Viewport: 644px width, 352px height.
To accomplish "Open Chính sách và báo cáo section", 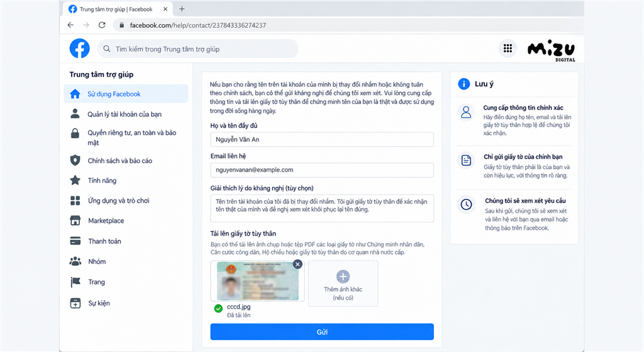I will tap(120, 161).
